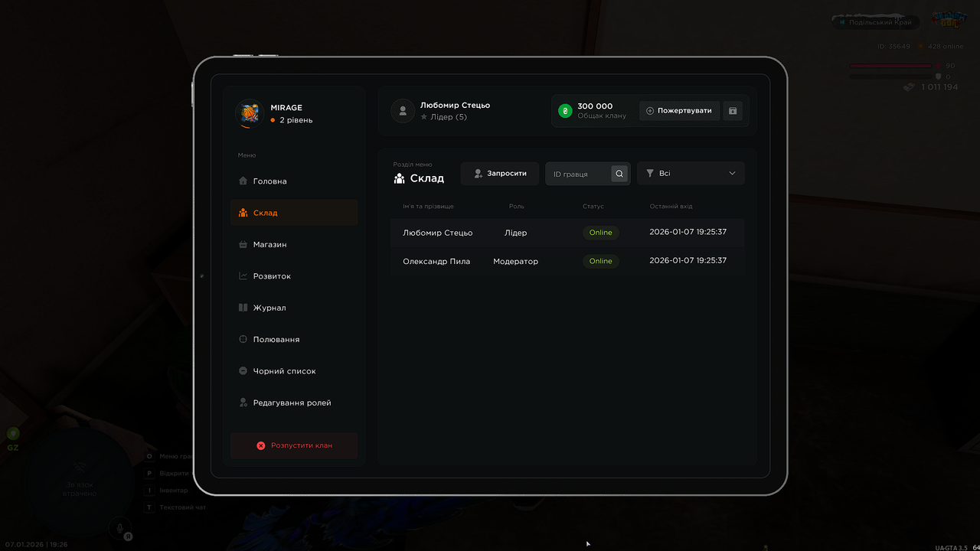
Task: Click the magnifier search icon button
Action: pyautogui.click(x=619, y=174)
